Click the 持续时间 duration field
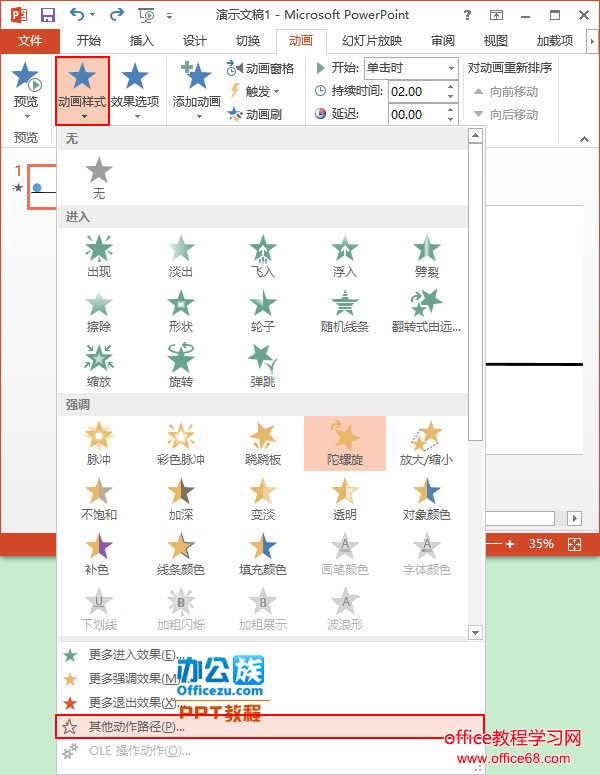The width and height of the screenshot is (600, 775). click(417, 91)
